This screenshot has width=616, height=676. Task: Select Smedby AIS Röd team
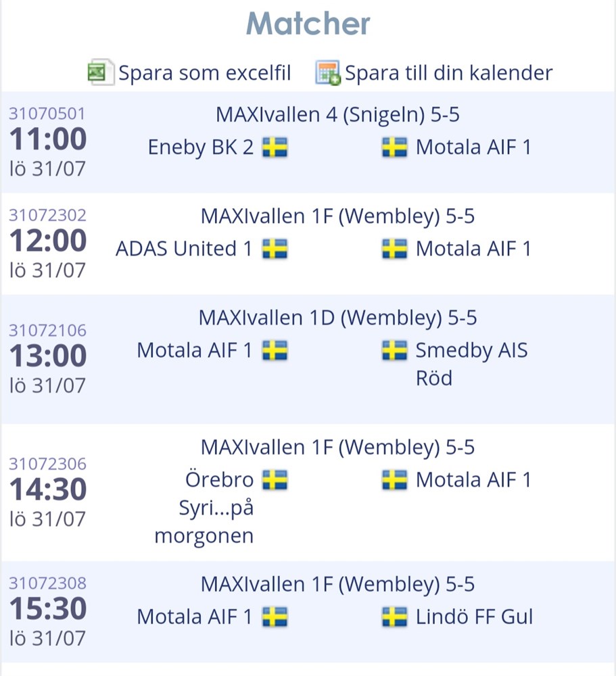coord(471,364)
